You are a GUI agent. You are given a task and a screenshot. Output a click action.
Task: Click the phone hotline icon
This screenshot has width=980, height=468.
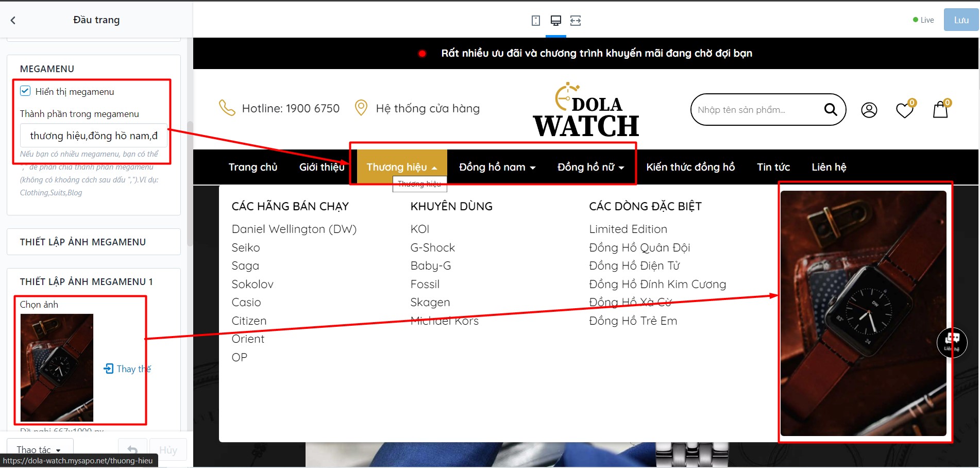(x=227, y=108)
